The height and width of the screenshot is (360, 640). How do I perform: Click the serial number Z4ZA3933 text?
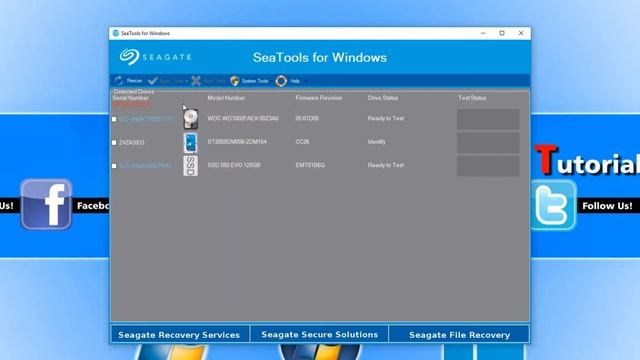pyautogui.click(x=131, y=142)
